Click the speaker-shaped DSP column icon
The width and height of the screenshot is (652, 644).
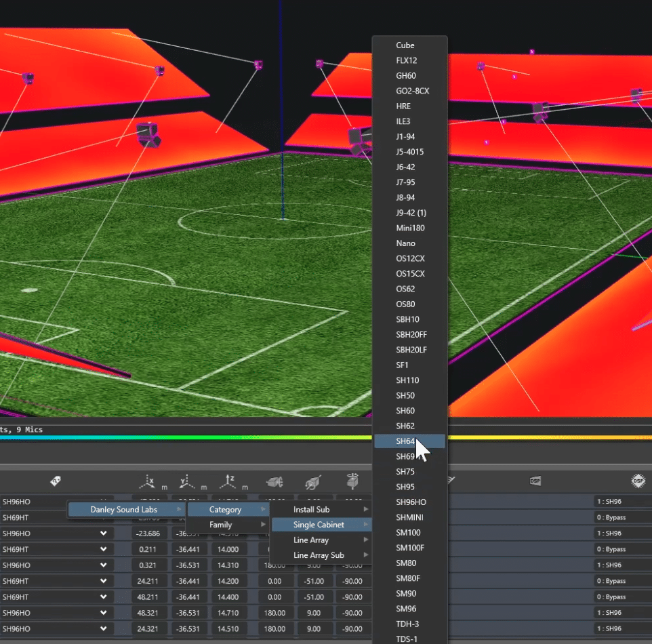pos(535,481)
